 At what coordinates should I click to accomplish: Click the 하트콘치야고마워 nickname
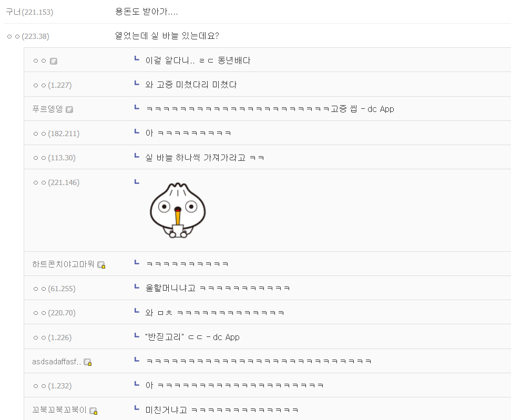[x=63, y=264]
